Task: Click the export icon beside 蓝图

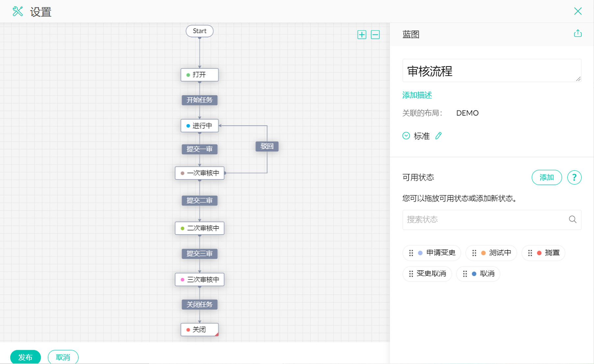Action: 578,33
